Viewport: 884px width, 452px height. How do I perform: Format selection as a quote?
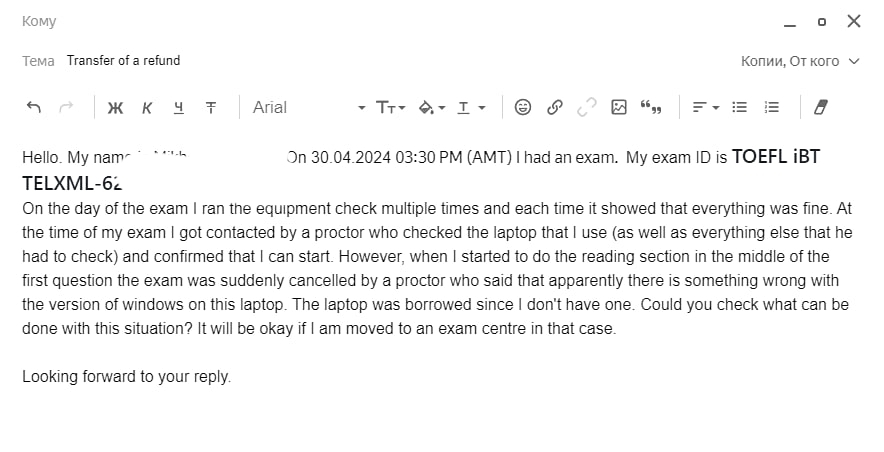point(651,107)
